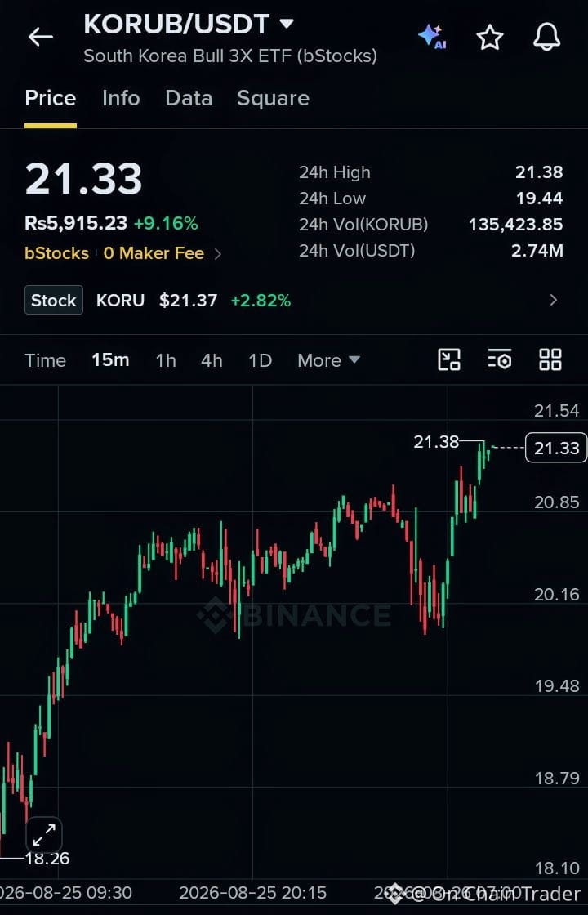Tap the 24h Low value 19.44

[x=539, y=199]
